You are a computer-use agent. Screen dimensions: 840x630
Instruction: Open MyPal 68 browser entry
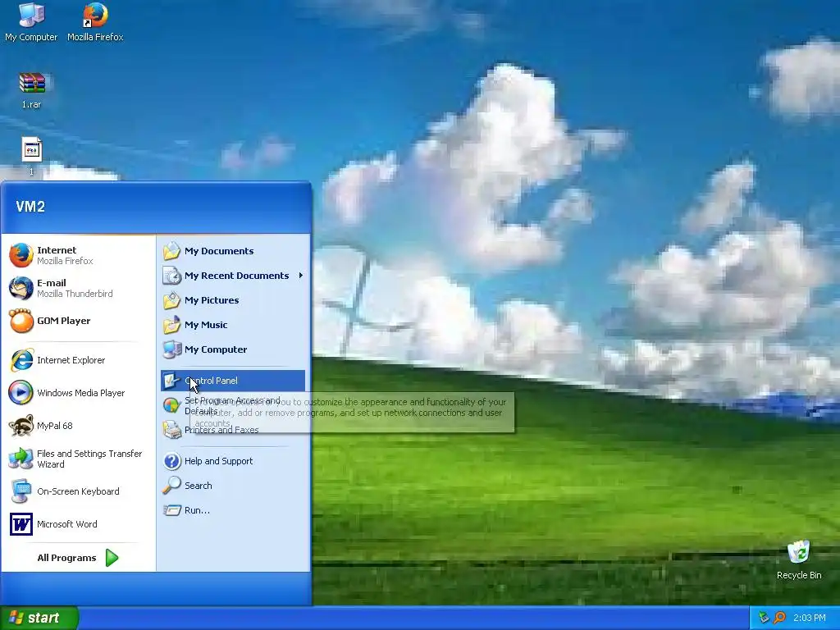[x=78, y=426]
